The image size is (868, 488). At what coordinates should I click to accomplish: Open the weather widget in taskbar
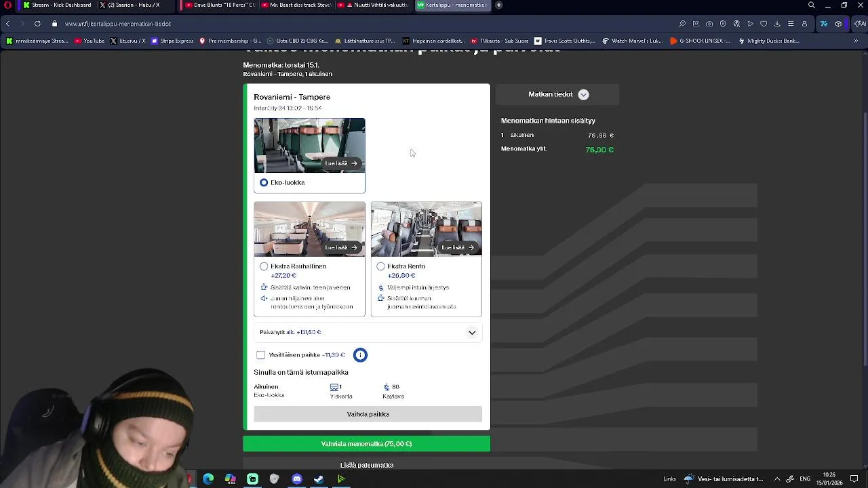click(x=724, y=479)
